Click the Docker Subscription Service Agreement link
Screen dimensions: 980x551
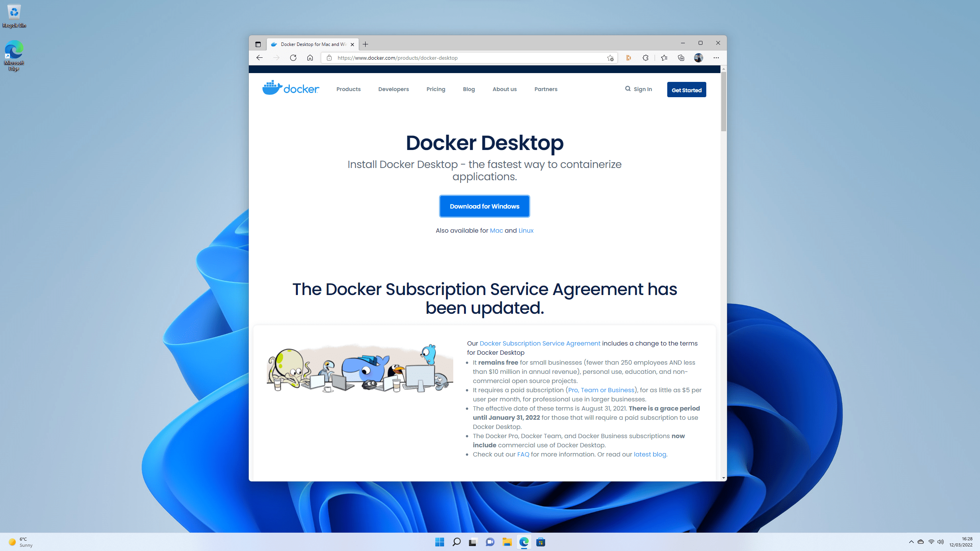[x=539, y=343]
